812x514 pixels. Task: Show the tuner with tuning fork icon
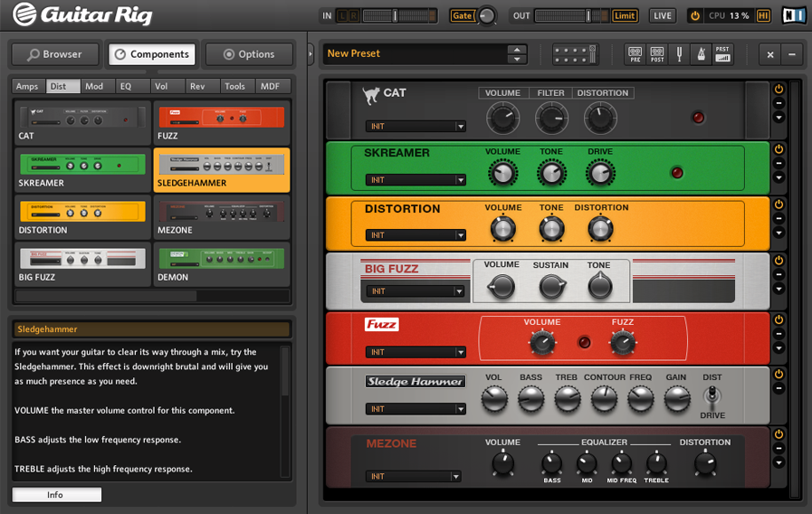tap(679, 53)
